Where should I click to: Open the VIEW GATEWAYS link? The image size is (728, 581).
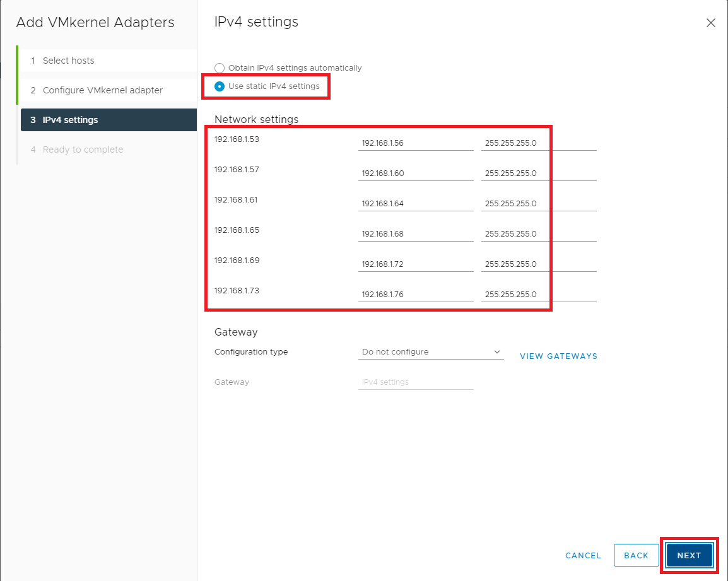pos(558,356)
